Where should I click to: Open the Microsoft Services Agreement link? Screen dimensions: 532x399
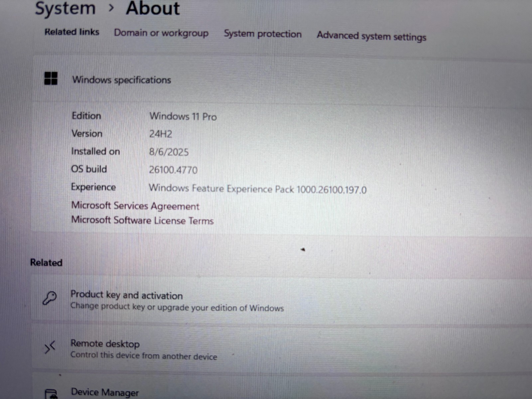pos(135,206)
